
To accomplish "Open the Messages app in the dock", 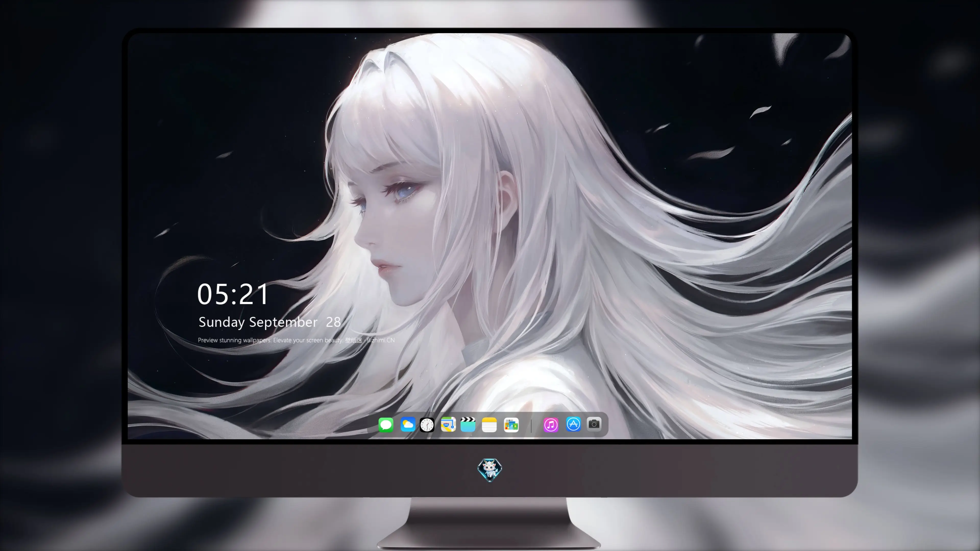I will tap(386, 424).
